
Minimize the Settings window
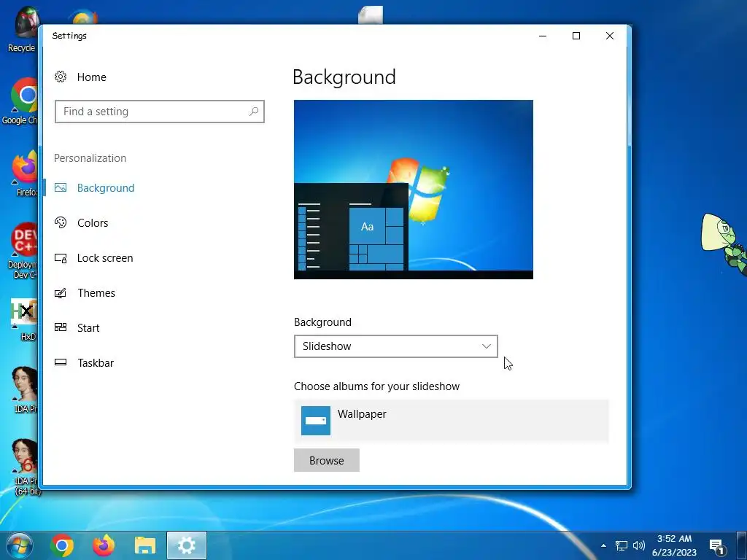(543, 36)
